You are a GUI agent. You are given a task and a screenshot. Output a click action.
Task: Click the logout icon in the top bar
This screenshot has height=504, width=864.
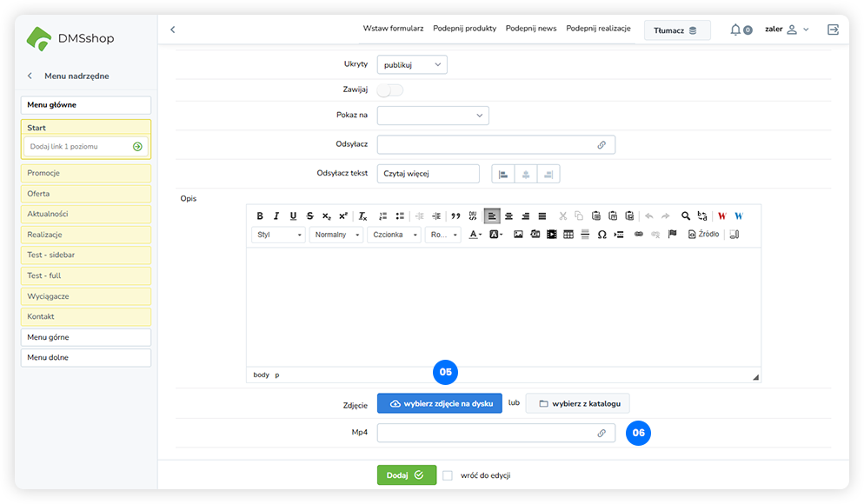click(x=833, y=30)
